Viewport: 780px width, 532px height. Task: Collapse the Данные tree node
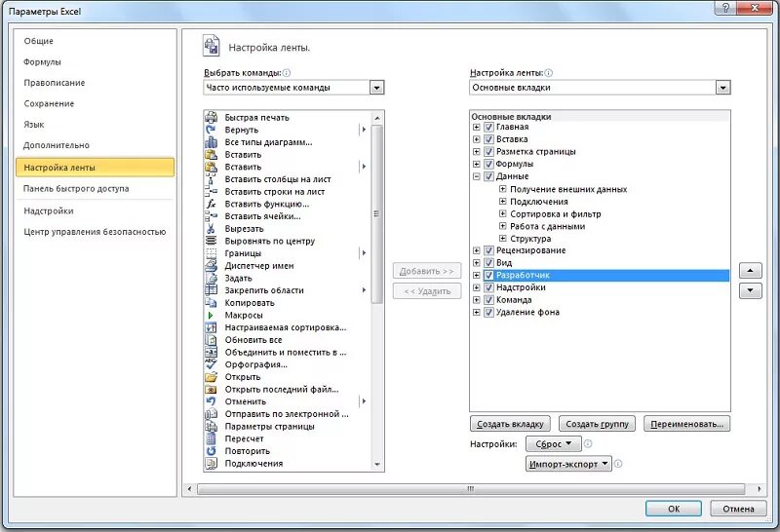coord(477,176)
